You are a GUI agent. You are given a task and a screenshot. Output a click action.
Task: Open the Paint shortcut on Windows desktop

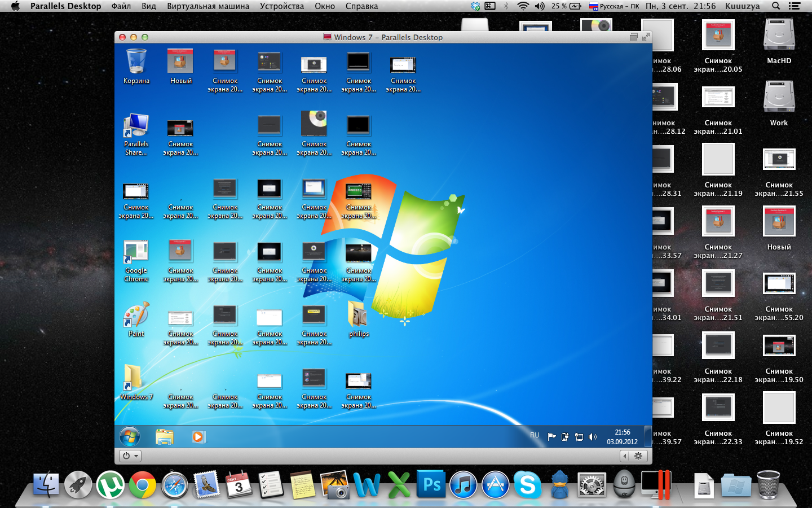click(x=136, y=316)
